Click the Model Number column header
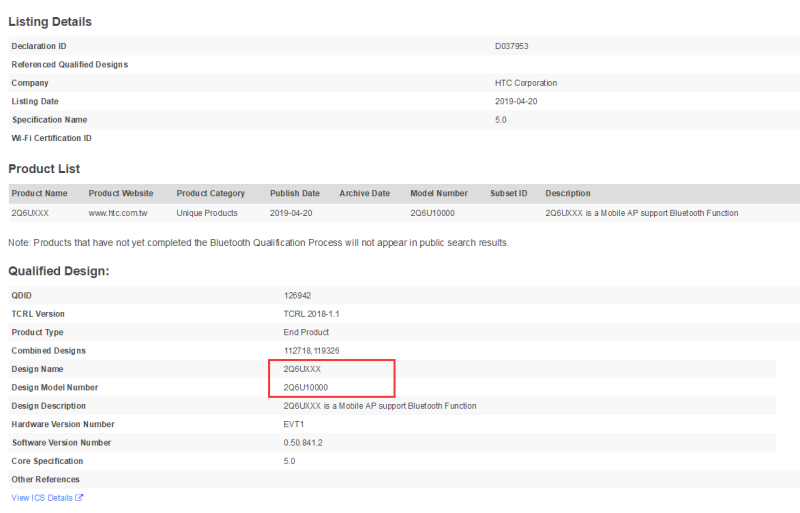This screenshot has width=800, height=513. (x=439, y=193)
